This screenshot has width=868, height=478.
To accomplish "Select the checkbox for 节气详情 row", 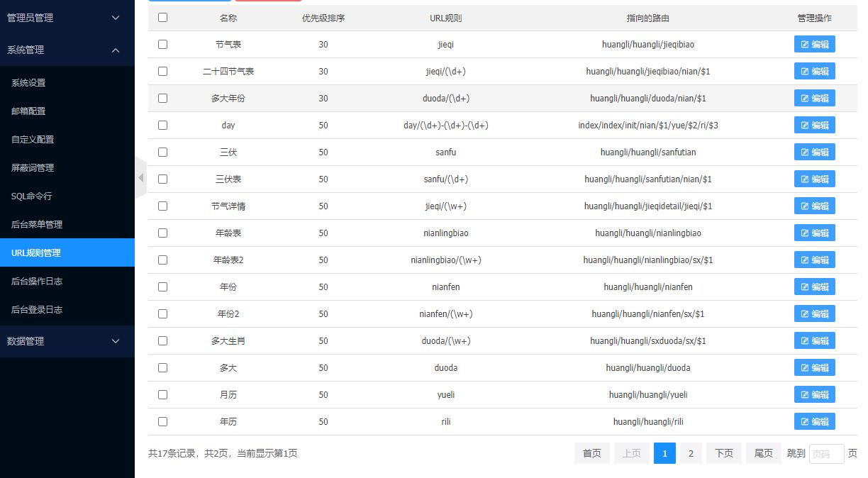I will coord(162,206).
